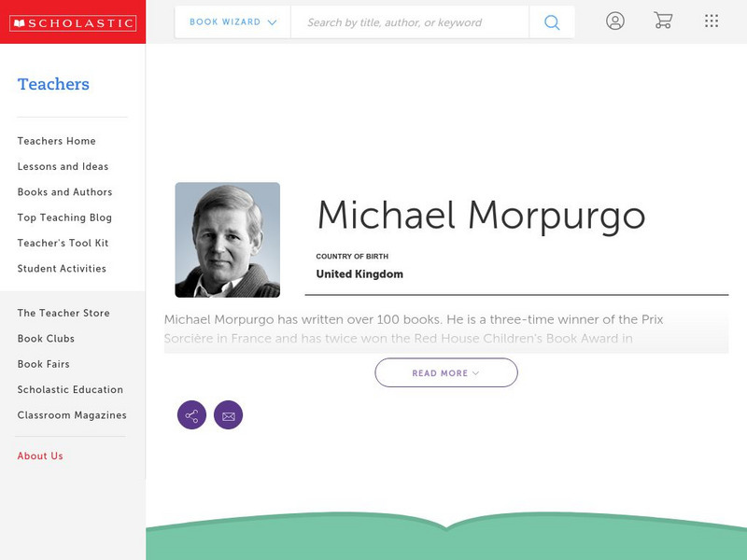Go to The Teacher Store
Viewport: 747px width, 560px height.
pos(63,313)
